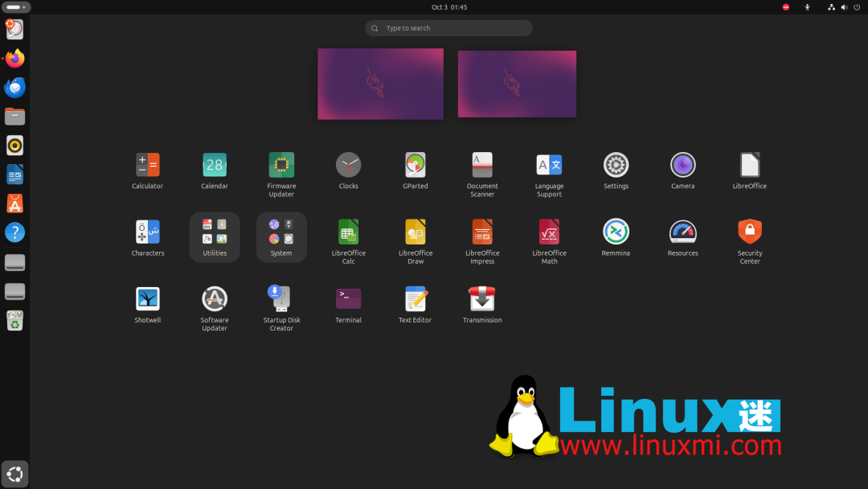Screen dimensions: 868x489
Task: Open the power menu icon
Action: pyautogui.click(x=857, y=7)
